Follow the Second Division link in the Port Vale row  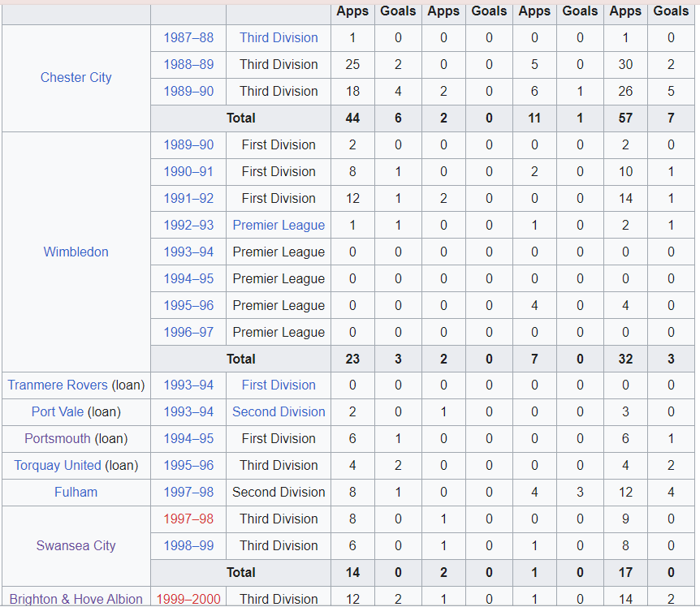[279, 411]
